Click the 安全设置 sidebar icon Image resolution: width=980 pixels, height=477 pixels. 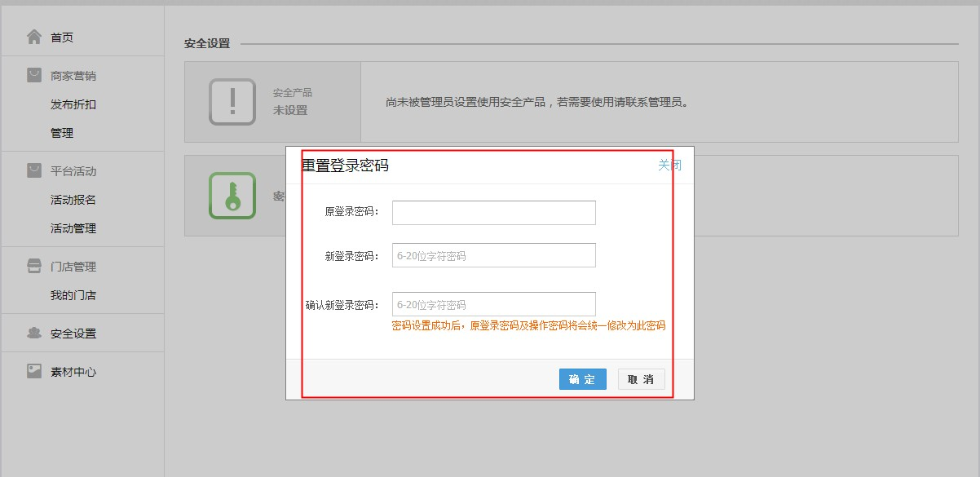(33, 333)
